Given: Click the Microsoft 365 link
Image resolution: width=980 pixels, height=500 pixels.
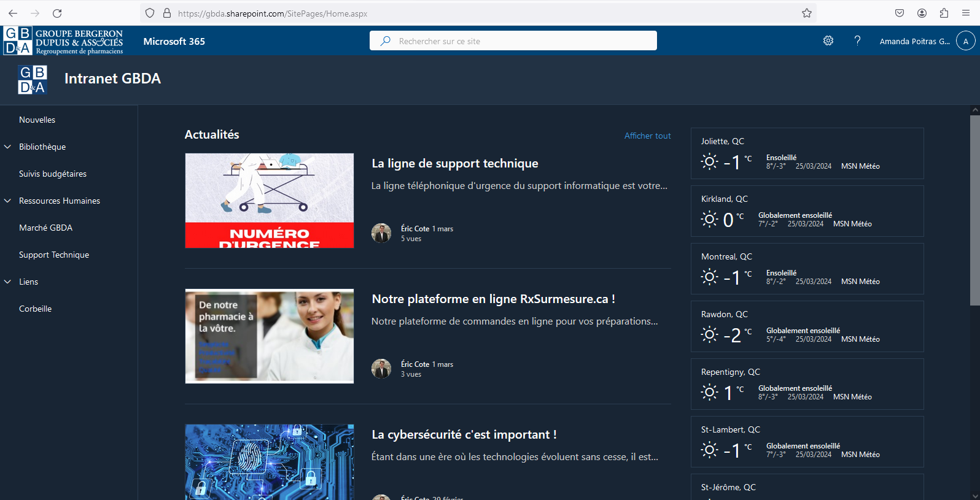Looking at the screenshot, I should coord(174,41).
